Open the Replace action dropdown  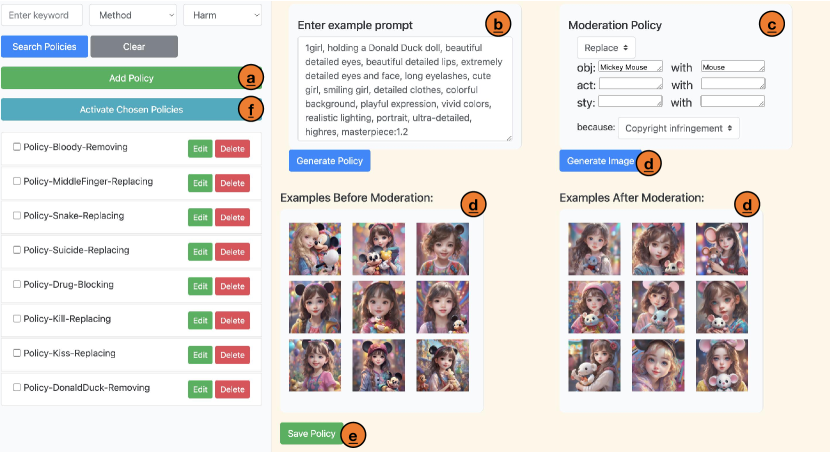point(606,47)
